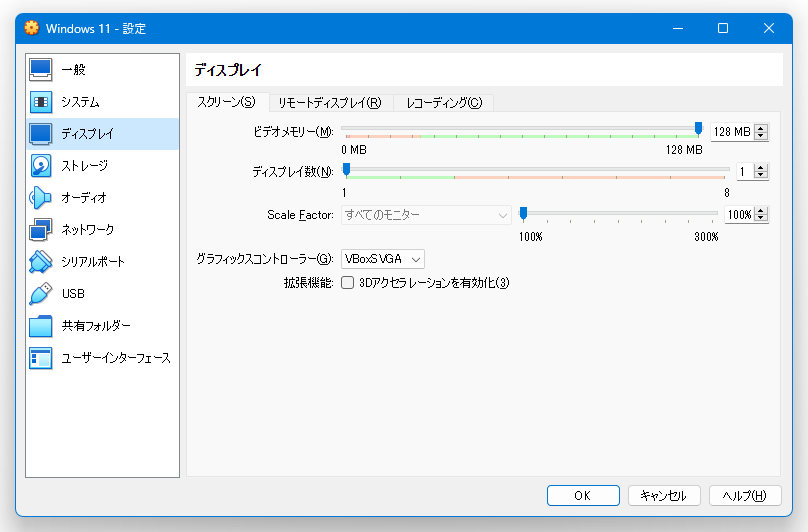This screenshot has width=808, height=532.
Task: Select the オーディオ speaker icon
Action: (x=41, y=198)
